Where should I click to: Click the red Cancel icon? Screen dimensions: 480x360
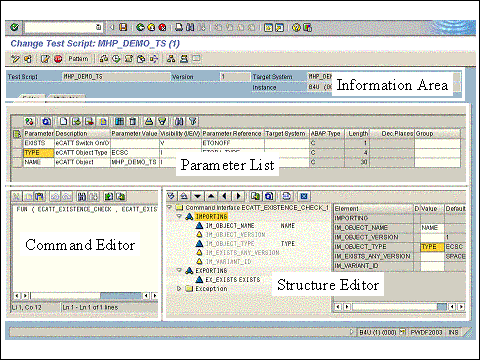click(162, 27)
